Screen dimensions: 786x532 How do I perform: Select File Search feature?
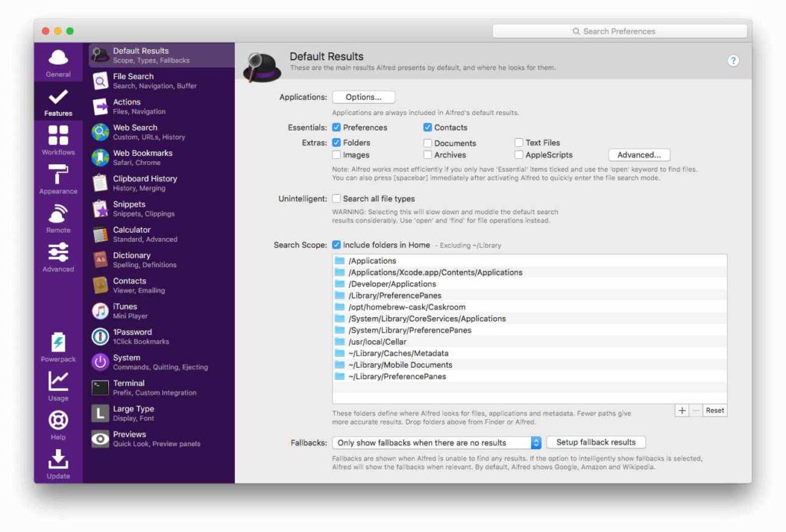[161, 81]
